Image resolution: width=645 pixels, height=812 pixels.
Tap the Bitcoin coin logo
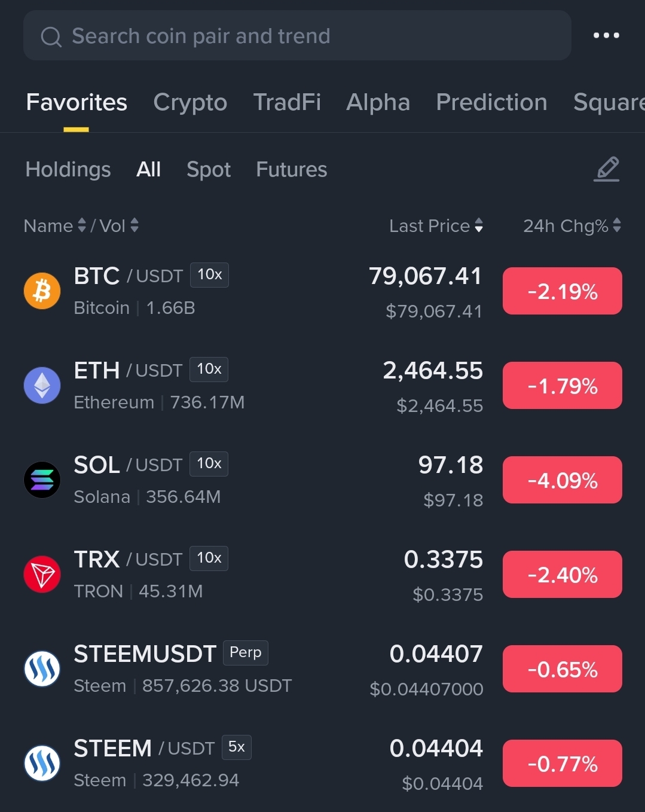click(42, 291)
